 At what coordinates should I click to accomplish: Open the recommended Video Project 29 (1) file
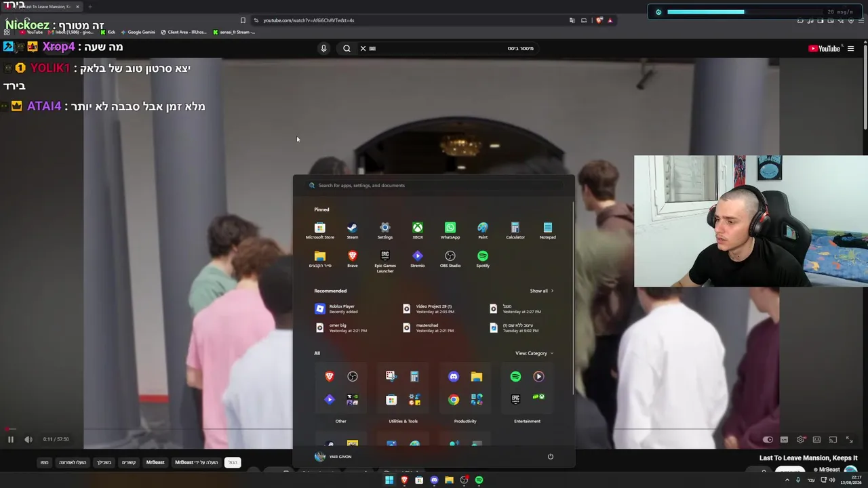427,309
